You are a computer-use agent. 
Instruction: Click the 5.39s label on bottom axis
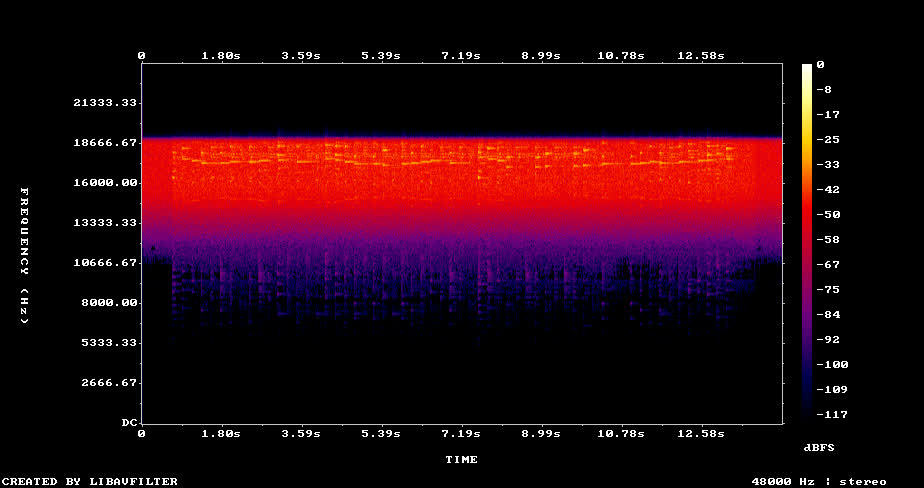click(x=380, y=434)
